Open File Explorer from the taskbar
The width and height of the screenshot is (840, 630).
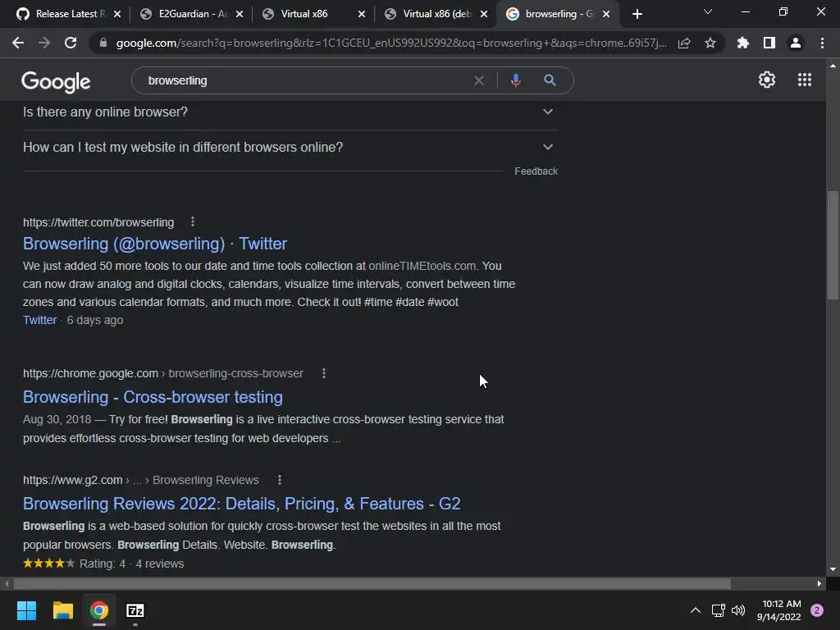click(x=62, y=610)
